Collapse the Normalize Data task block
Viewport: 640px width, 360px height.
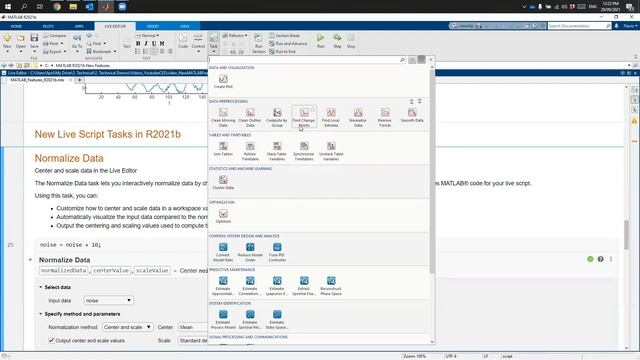[30, 260]
